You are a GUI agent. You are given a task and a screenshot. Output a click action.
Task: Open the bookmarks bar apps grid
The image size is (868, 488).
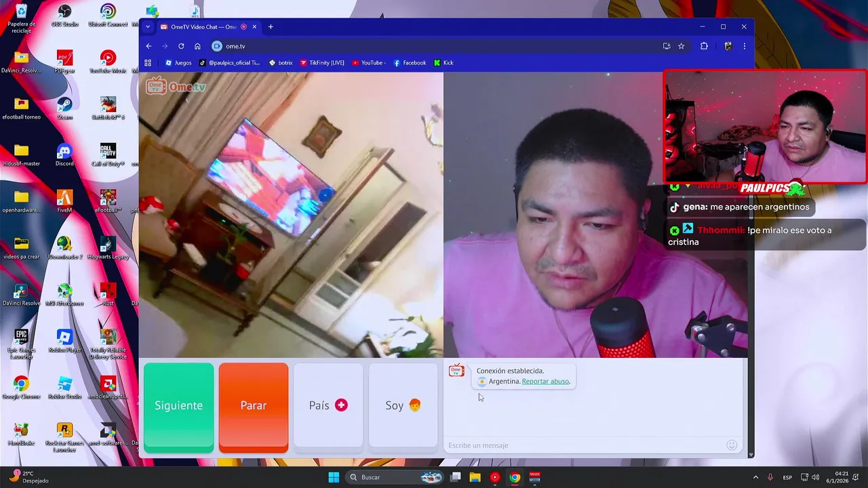(x=148, y=63)
